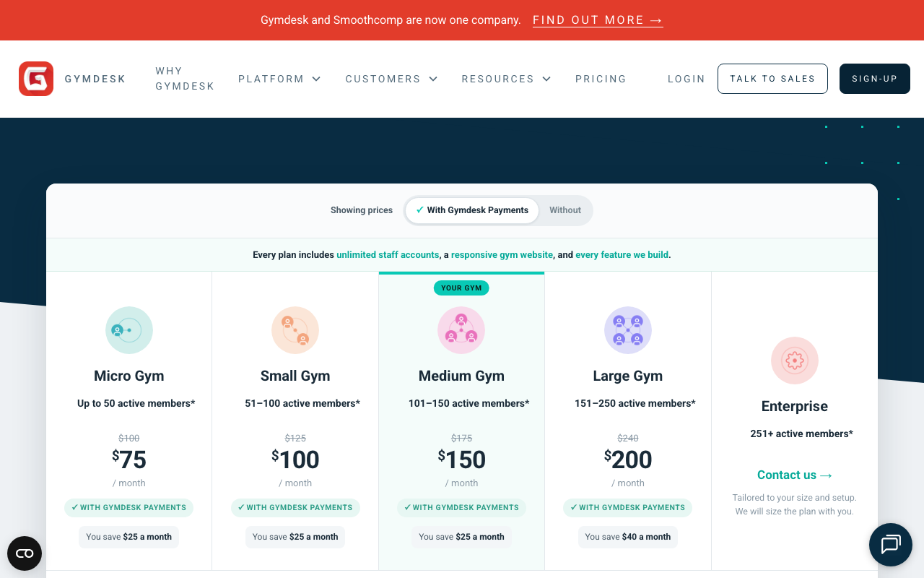Click the Large Gym plan icon
The height and width of the screenshot is (578, 924).
point(628,330)
